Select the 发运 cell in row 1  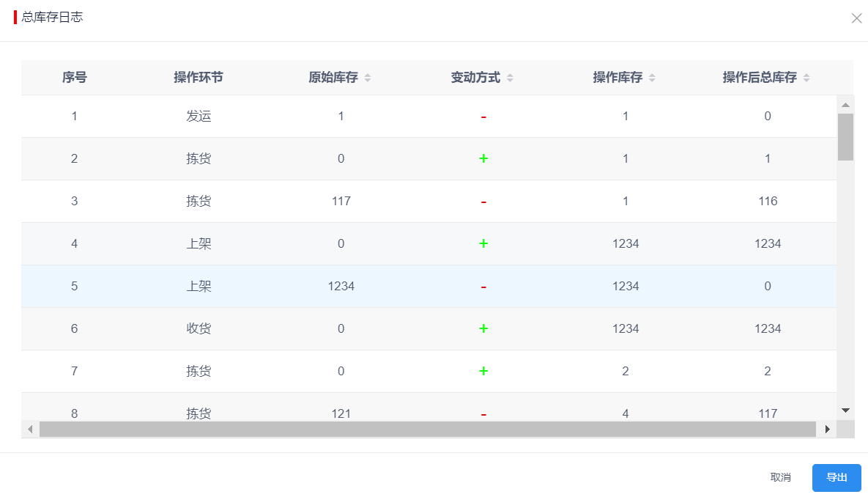[199, 117]
